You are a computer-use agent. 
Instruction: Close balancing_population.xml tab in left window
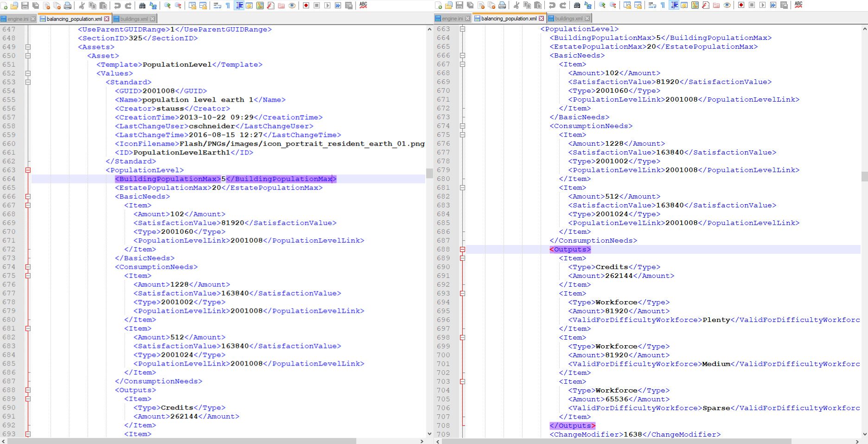tap(107, 19)
